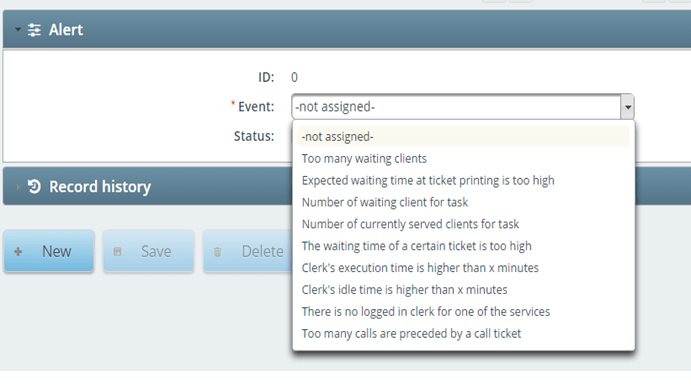Click the trash icon on Delete
691x384 pixels.
coord(217,252)
